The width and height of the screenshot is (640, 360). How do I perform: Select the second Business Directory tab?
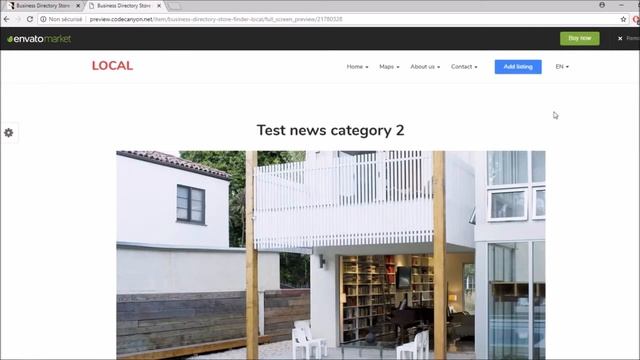[124, 6]
